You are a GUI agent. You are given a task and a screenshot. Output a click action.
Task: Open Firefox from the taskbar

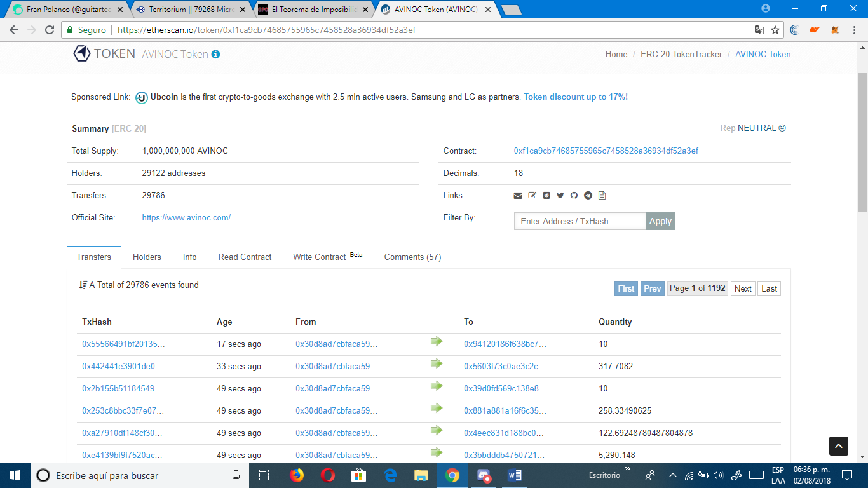[x=297, y=475]
